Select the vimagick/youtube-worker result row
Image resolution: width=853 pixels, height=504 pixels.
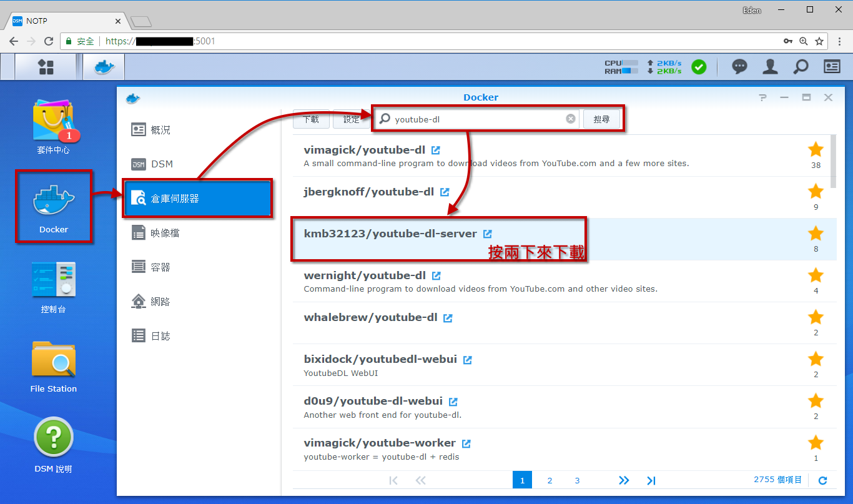[565, 448]
